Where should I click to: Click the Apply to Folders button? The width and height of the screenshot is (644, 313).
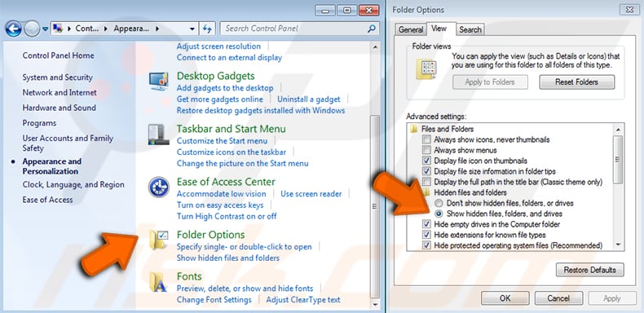(x=490, y=82)
